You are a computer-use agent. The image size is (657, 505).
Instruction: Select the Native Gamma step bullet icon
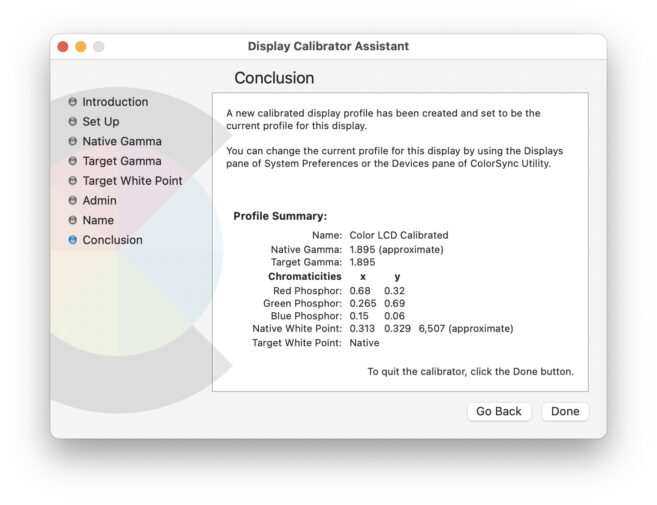[x=73, y=141]
